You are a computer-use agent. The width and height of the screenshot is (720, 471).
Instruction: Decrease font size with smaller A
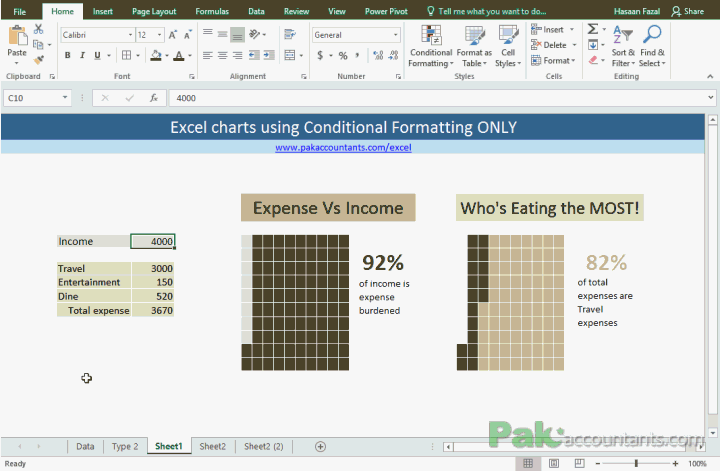187,35
